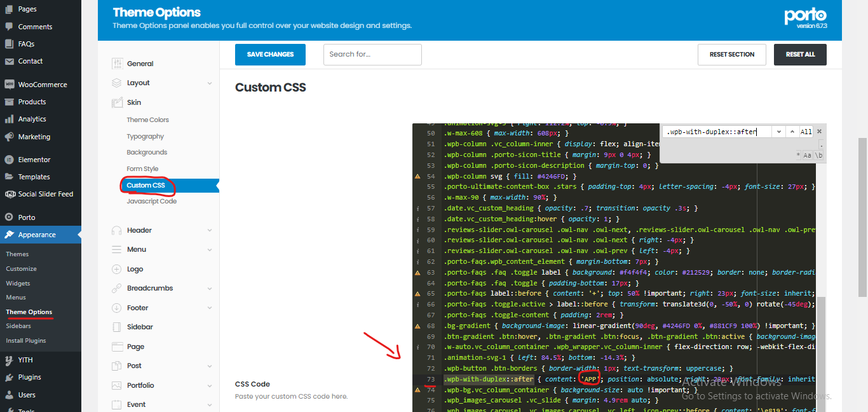Image resolution: width=868 pixels, height=412 pixels.
Task: Click the warning icon on line 63
Action: (417, 272)
